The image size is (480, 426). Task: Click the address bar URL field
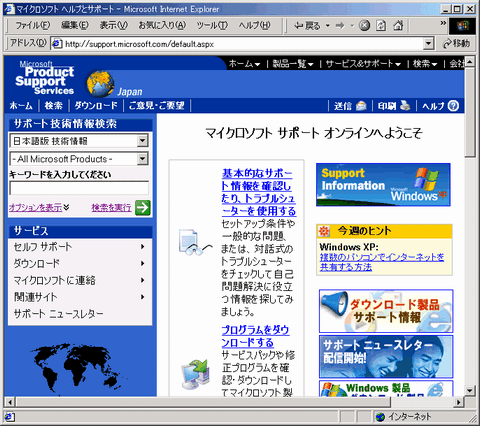pos(243,44)
